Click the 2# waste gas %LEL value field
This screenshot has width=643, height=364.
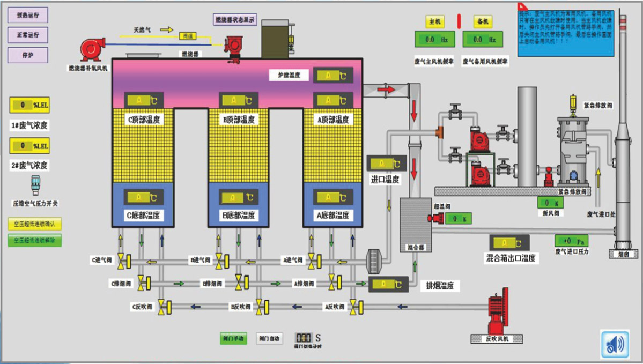click(x=29, y=145)
